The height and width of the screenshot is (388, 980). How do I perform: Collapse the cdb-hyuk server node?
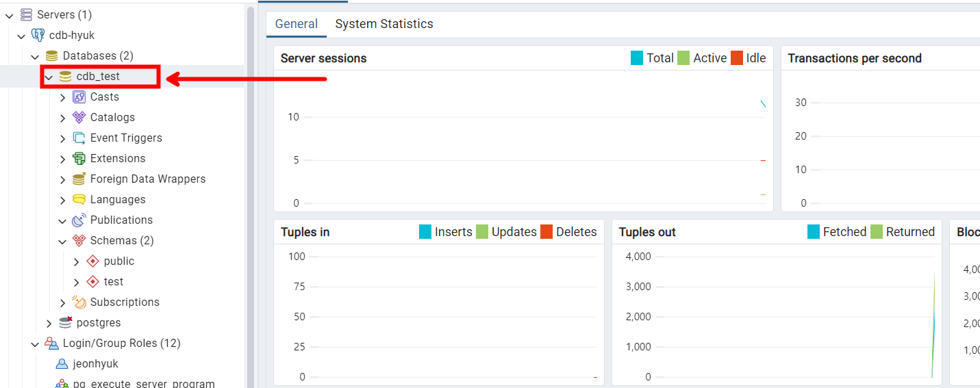click(21, 36)
